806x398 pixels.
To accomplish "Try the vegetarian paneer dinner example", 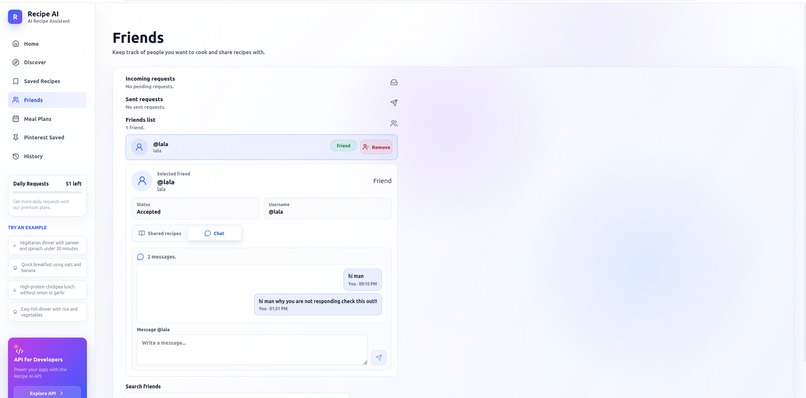I will coord(47,246).
